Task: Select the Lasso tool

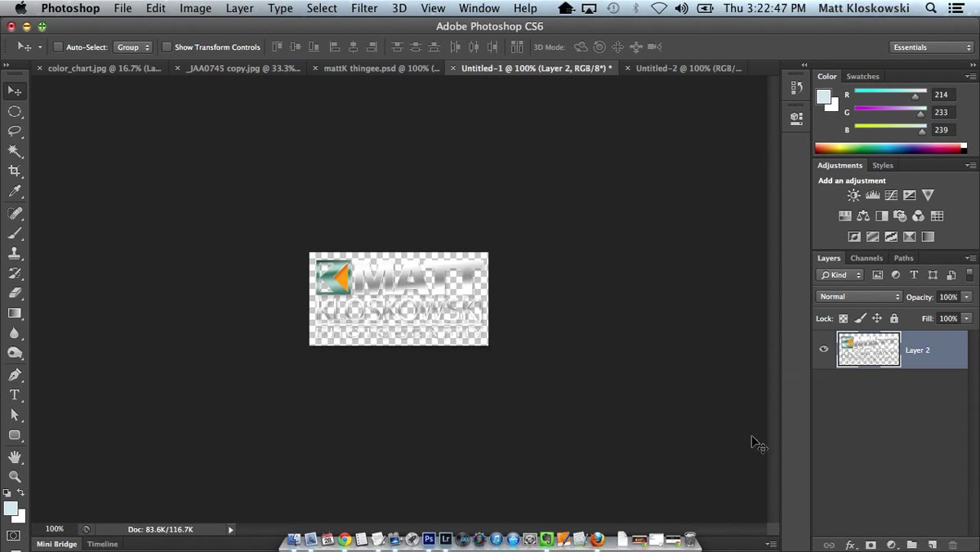Action: [15, 131]
